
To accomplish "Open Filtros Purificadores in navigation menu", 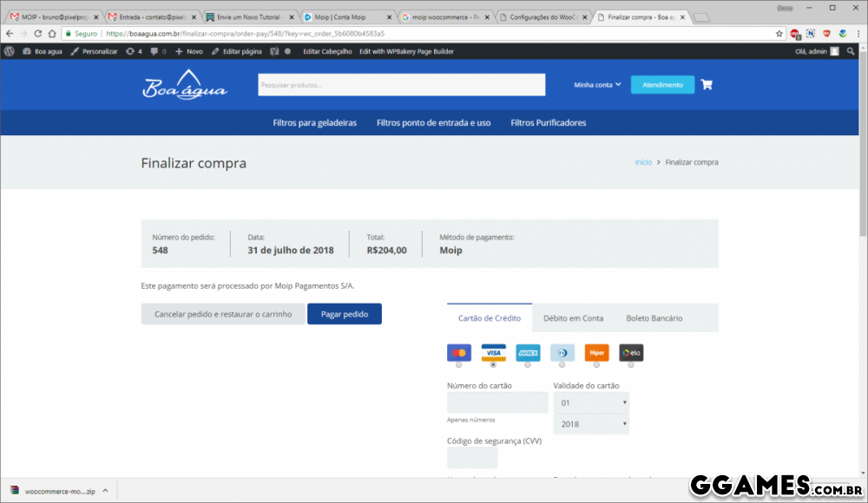I will click(x=548, y=123).
